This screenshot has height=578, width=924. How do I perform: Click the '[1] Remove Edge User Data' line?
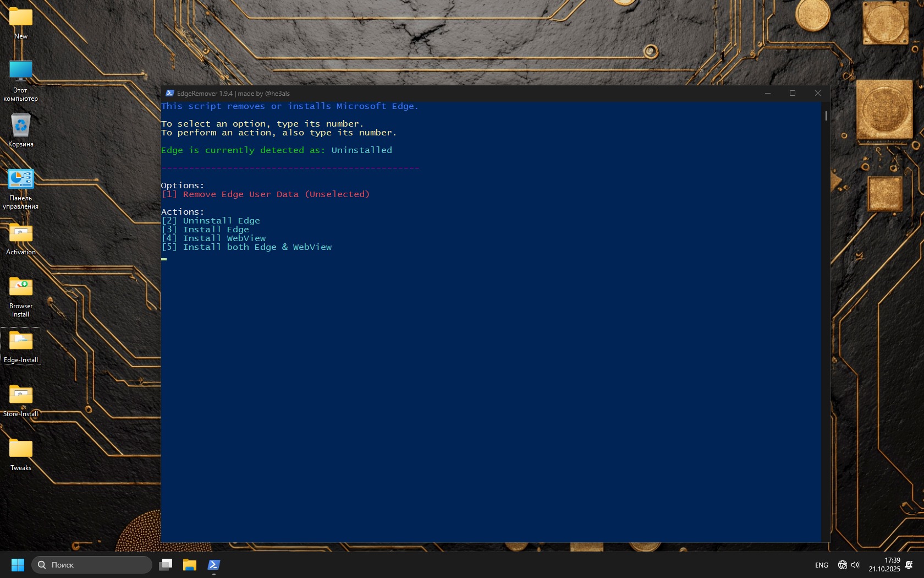point(266,194)
